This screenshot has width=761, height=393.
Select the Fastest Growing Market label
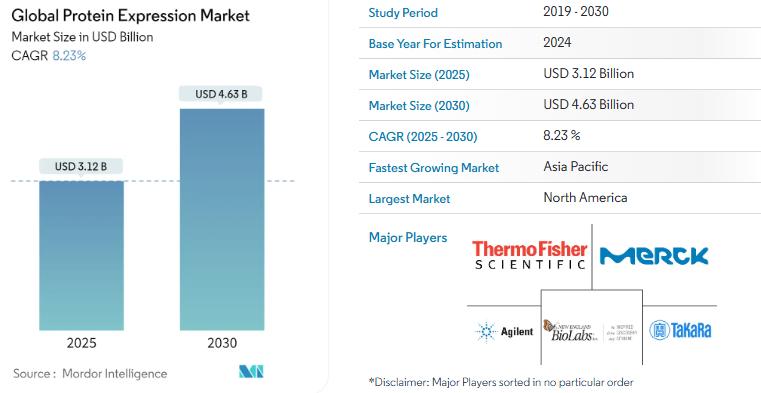(434, 168)
